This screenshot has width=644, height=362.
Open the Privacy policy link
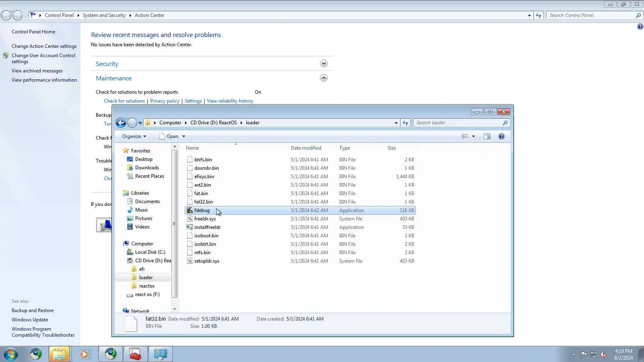[165, 101]
